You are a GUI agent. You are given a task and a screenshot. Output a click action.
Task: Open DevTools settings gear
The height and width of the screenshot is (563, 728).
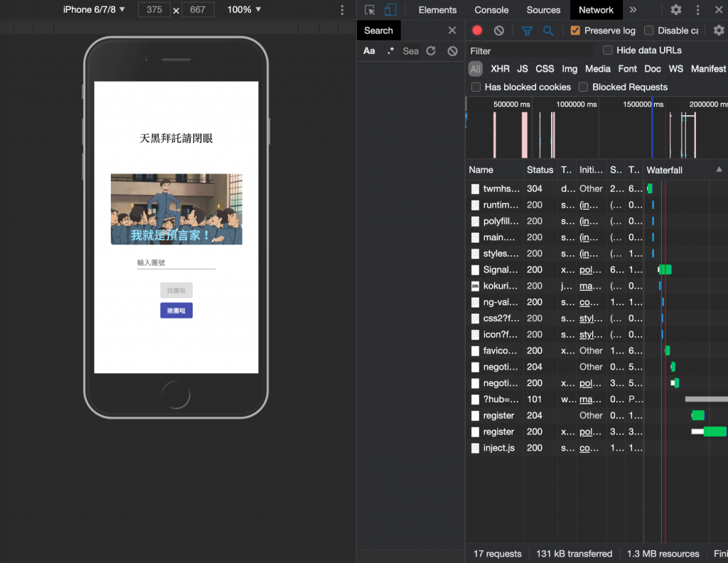pos(676,10)
